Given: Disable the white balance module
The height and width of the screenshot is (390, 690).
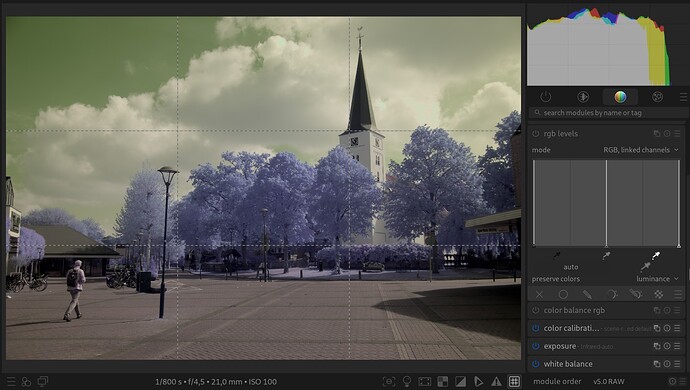Looking at the screenshot, I should coord(536,364).
